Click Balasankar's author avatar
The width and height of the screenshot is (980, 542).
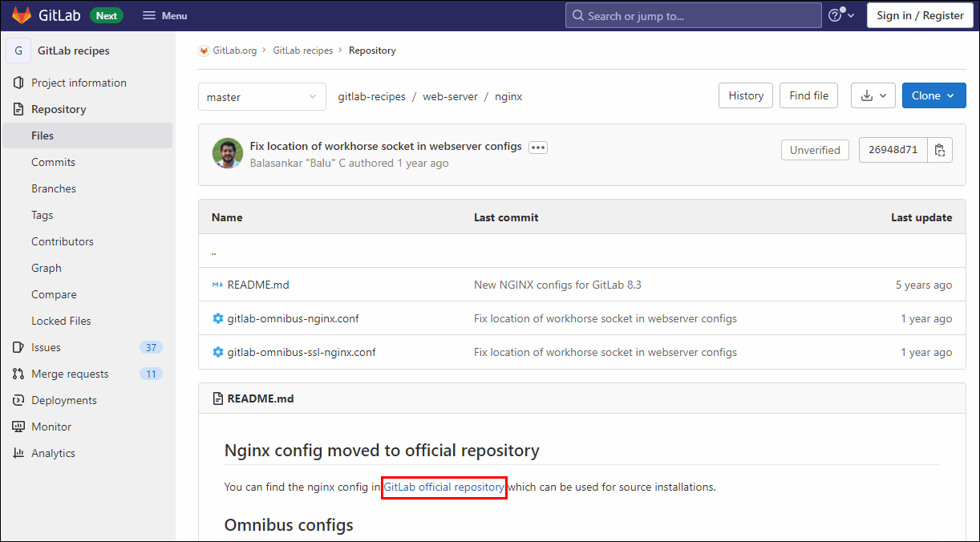point(228,153)
